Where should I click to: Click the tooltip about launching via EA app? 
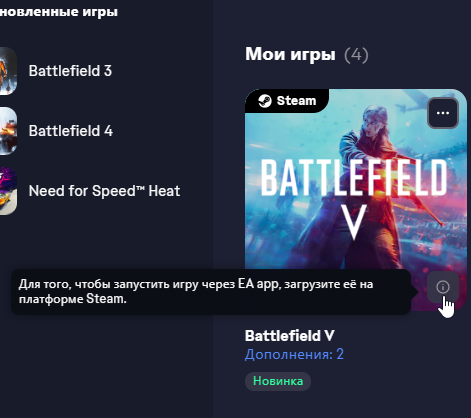(x=211, y=292)
